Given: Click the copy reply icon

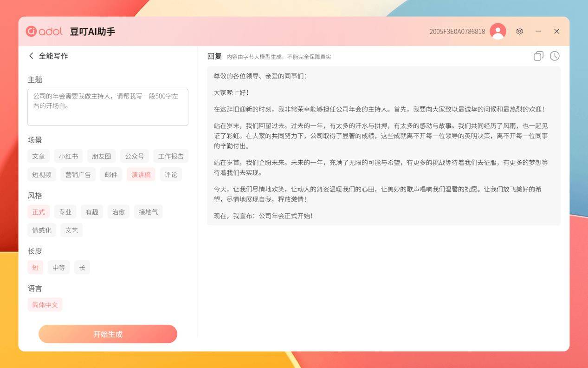Looking at the screenshot, I should pyautogui.click(x=538, y=56).
